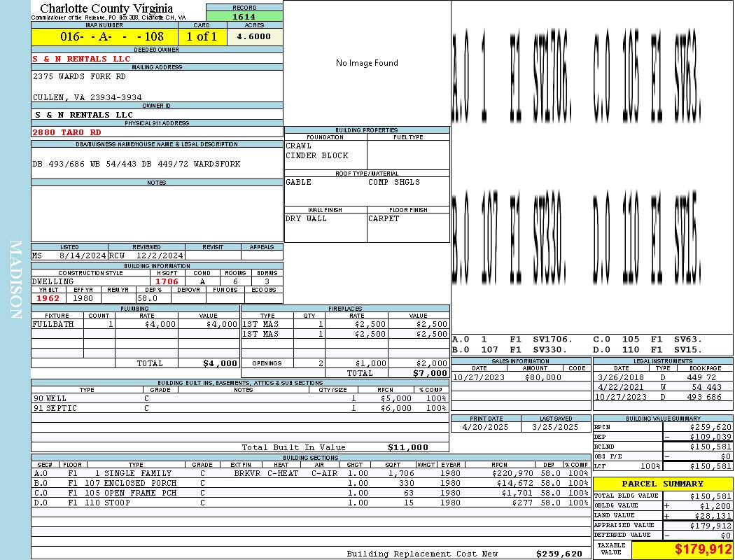The image size is (735, 560).
Task: Click APPRAISED VALUE $179,912
Action: tap(710, 526)
